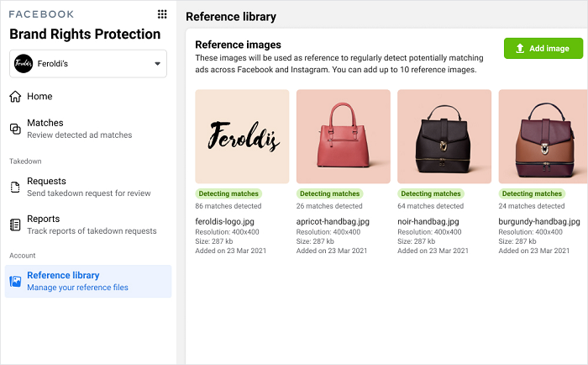
Task: Click the Requests document icon
Action: (x=15, y=187)
